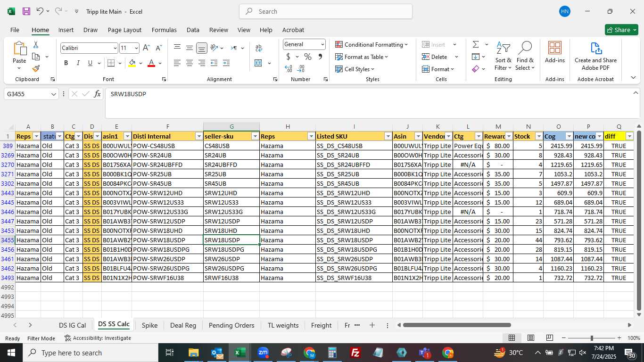The width and height of the screenshot is (644, 362).
Task: Decrease font size with smaller A icon
Action: pyautogui.click(x=158, y=48)
